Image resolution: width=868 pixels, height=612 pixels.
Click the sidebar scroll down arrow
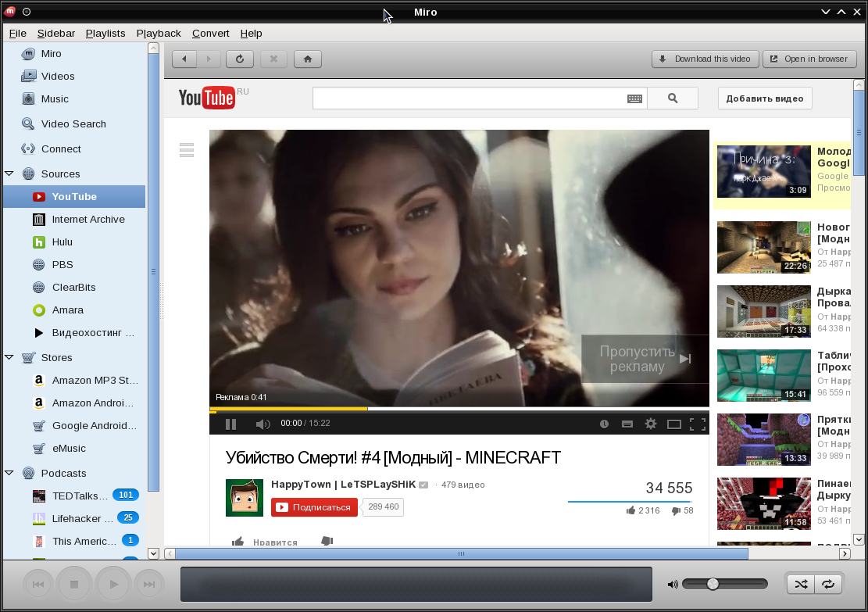click(153, 553)
